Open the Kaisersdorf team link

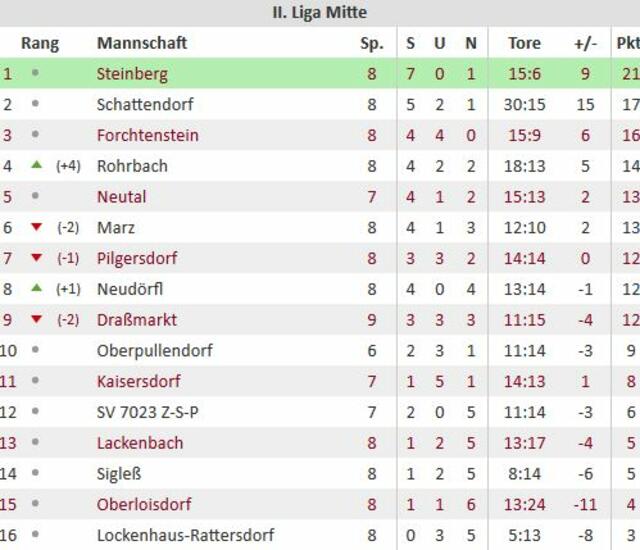pyautogui.click(x=139, y=381)
